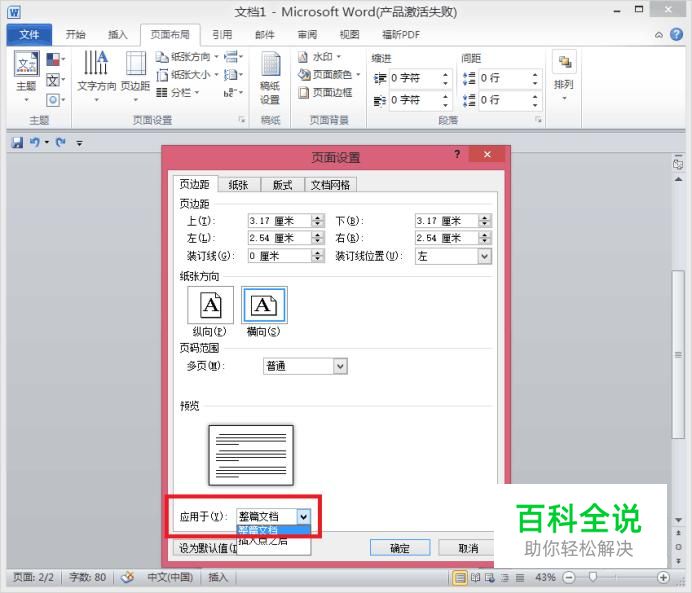Expand Gutter position (装订线位置) dropdown

485,256
